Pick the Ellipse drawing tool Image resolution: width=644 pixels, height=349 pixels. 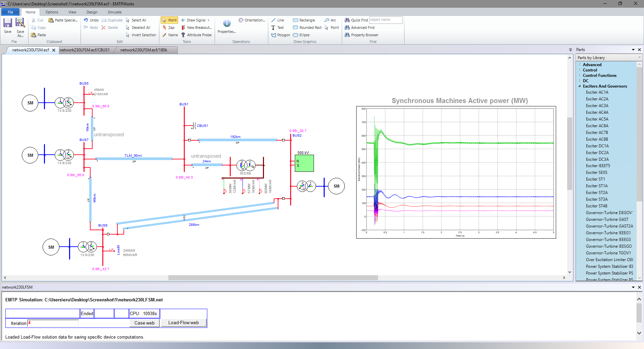301,35
